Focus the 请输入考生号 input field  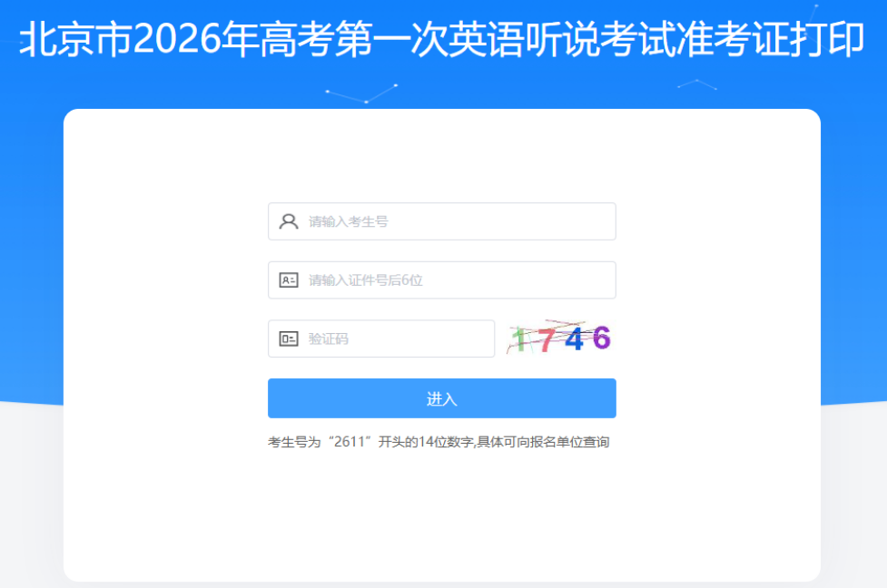point(442,221)
